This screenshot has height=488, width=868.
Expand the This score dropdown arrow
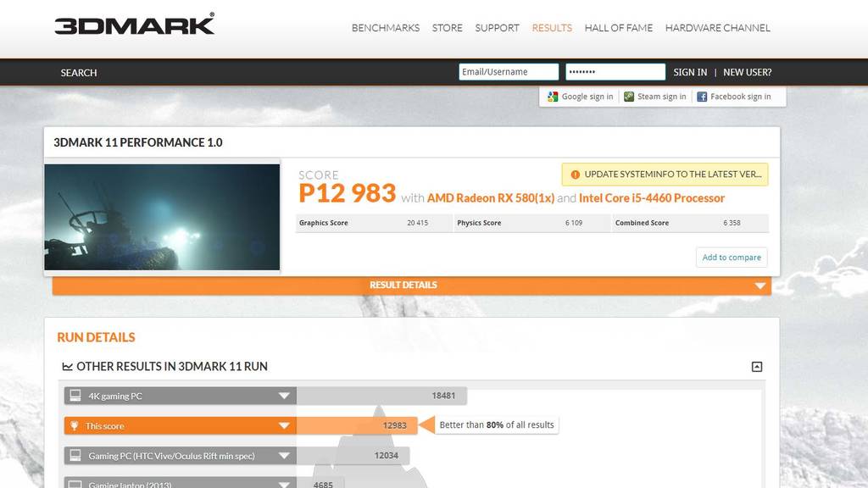284,425
